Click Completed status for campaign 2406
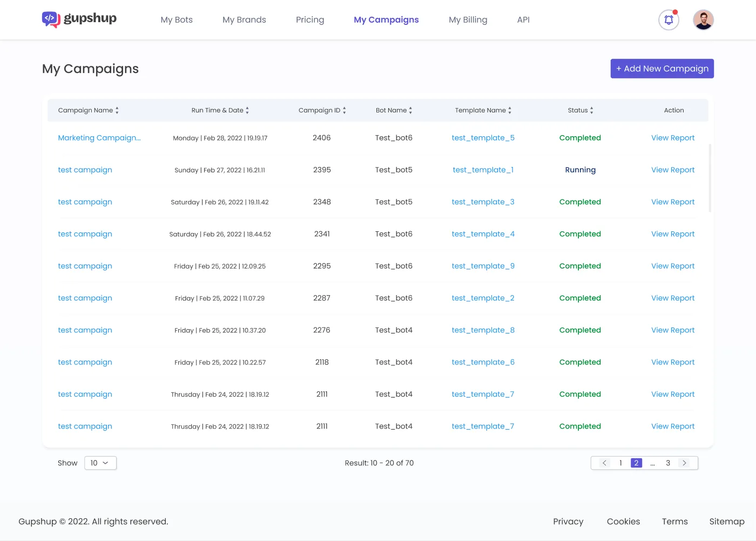The image size is (756, 541). [580, 138]
